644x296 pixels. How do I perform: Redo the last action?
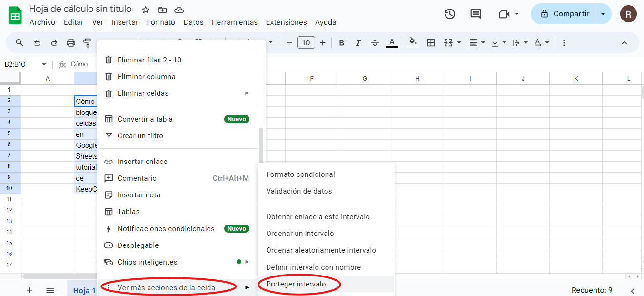(x=54, y=43)
